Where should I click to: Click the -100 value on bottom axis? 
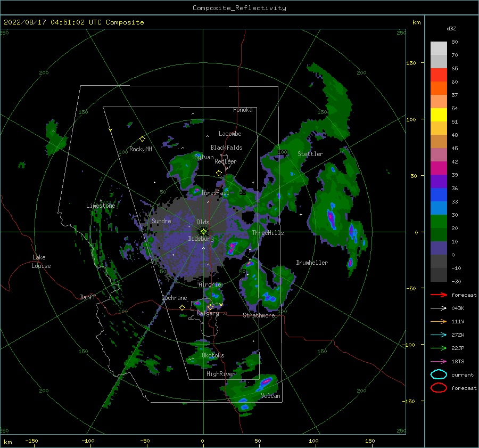(88, 441)
